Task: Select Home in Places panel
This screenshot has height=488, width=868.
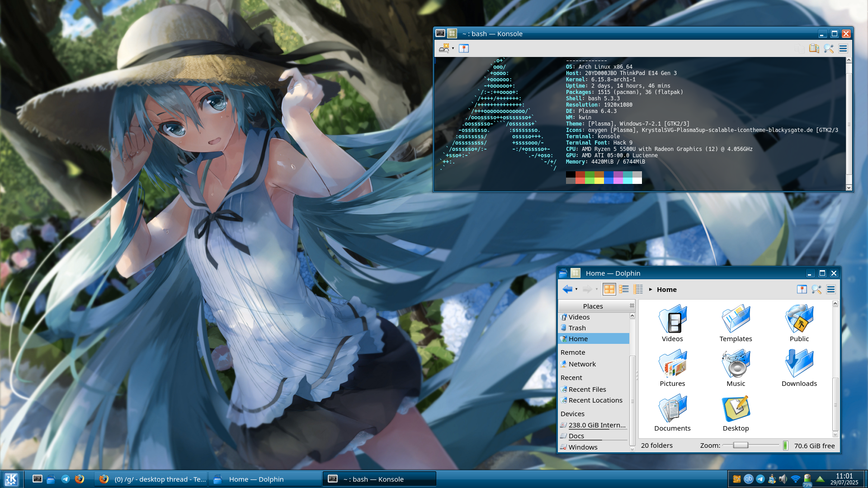Action: [x=594, y=339]
